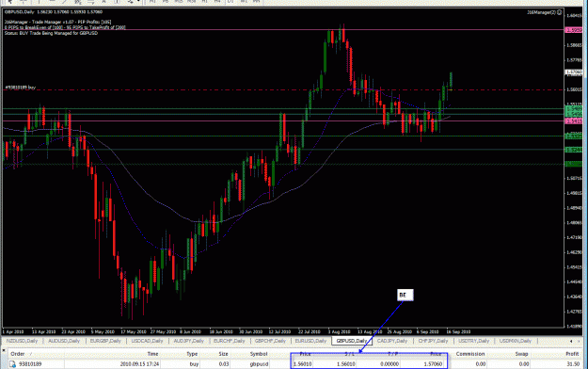This screenshot has width=588, height=369.
Task: Sort trades by the Order column header
Action: pos(17,354)
